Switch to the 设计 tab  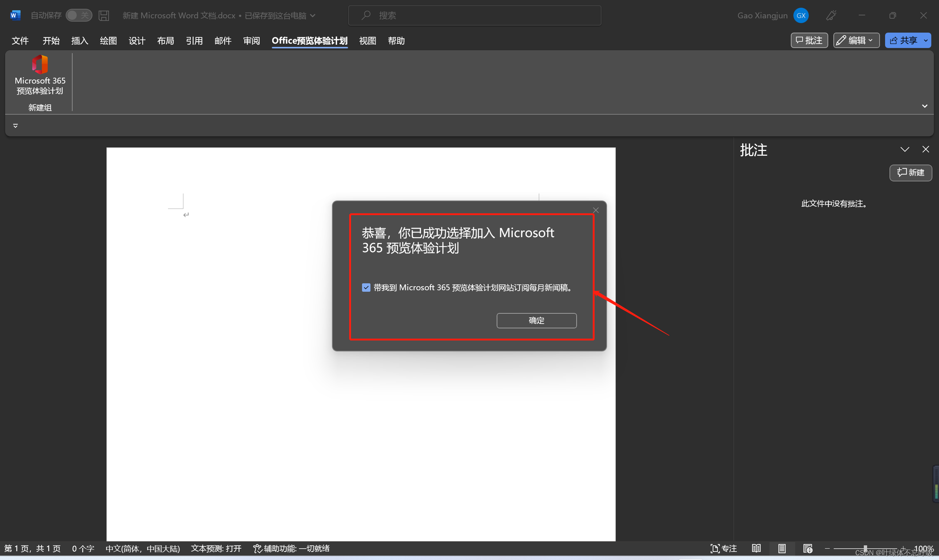[x=137, y=41]
